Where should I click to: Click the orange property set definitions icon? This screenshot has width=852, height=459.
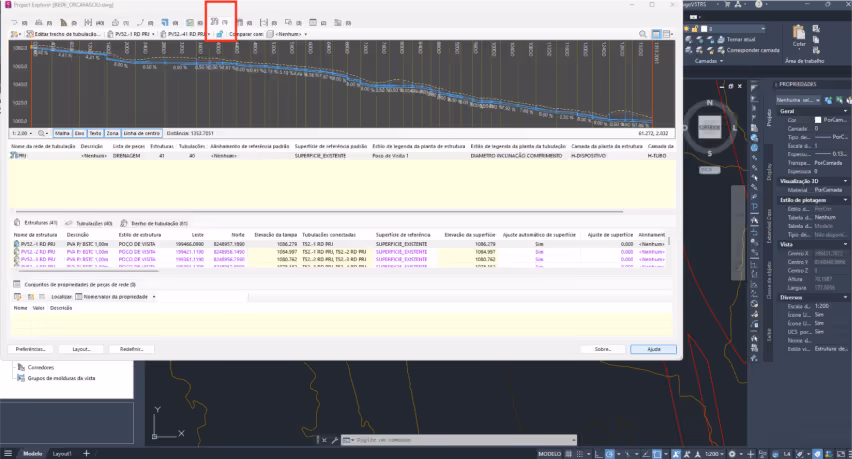point(31,297)
